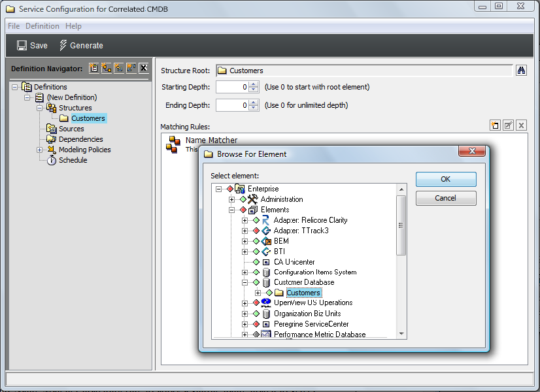
Task: Click the Administration tools icon in dialog
Action: 253,199
